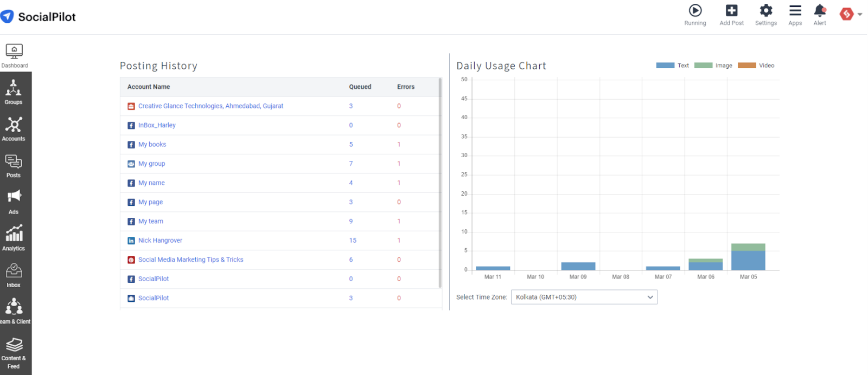Click the Facebook icon beside My books

point(131,145)
